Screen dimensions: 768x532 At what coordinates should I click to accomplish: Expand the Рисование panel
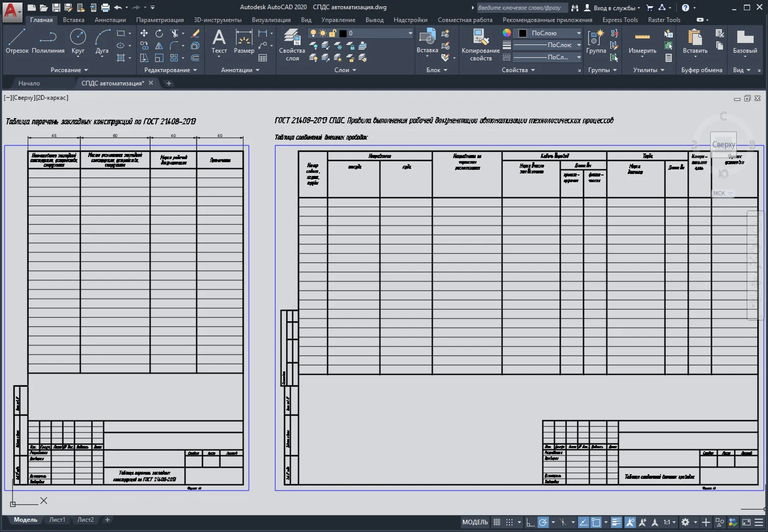[x=69, y=70]
